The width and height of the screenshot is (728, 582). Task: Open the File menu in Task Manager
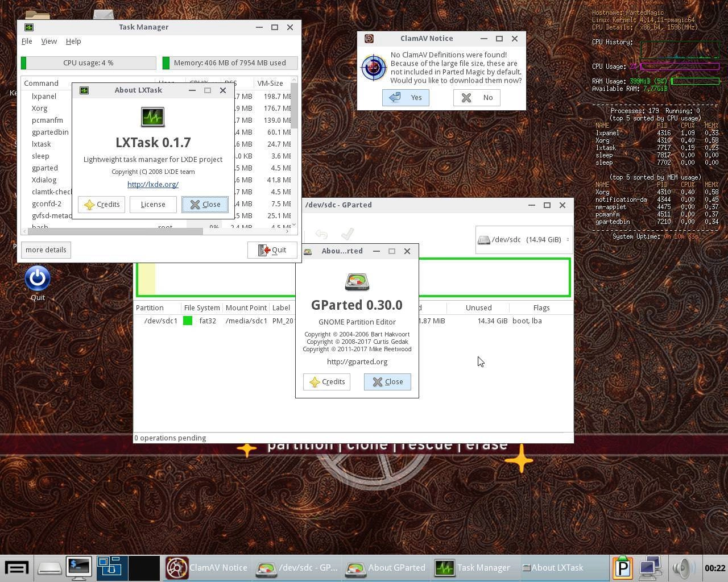click(x=27, y=41)
